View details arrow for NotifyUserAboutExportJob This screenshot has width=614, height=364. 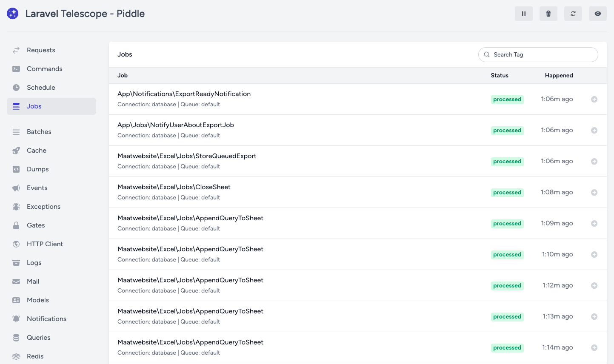pyautogui.click(x=594, y=130)
